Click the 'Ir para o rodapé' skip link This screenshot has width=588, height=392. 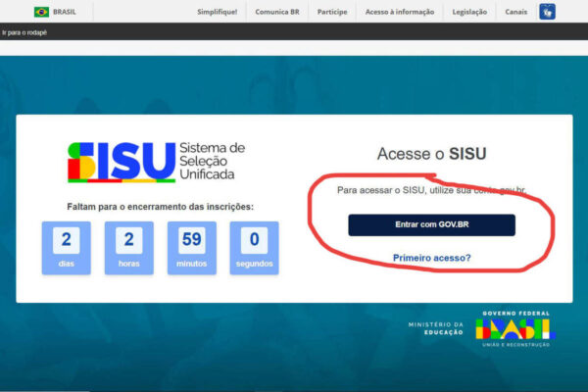tap(24, 32)
